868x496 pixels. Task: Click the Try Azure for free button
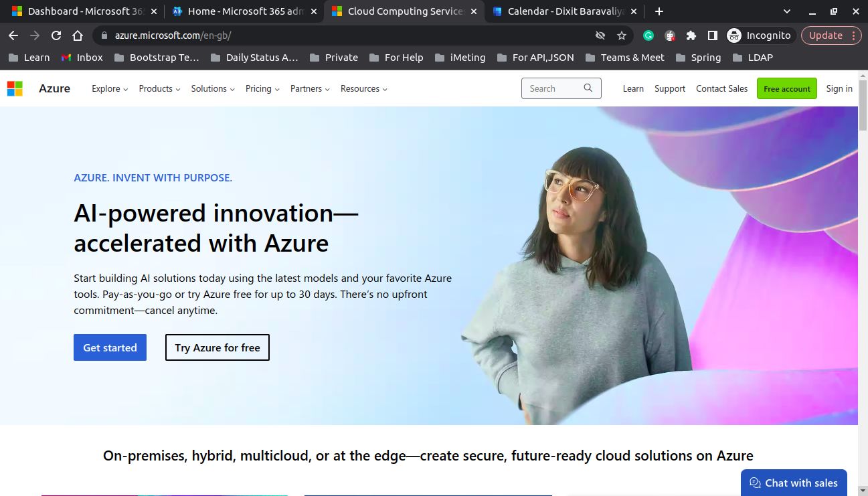click(218, 347)
